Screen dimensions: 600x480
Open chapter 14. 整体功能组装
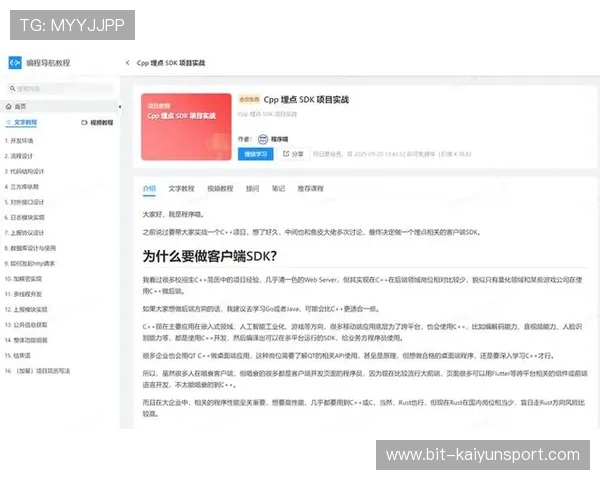point(26,340)
